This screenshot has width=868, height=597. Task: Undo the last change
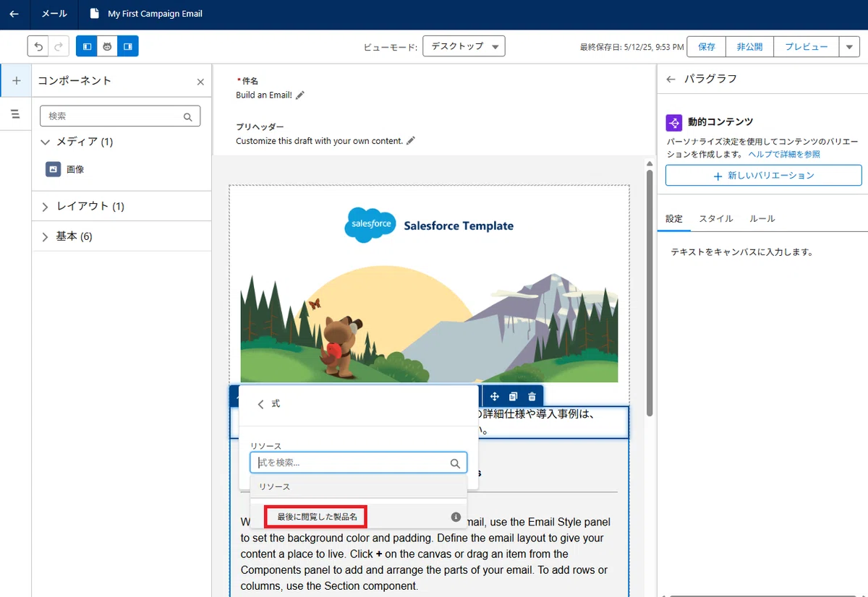(38, 46)
